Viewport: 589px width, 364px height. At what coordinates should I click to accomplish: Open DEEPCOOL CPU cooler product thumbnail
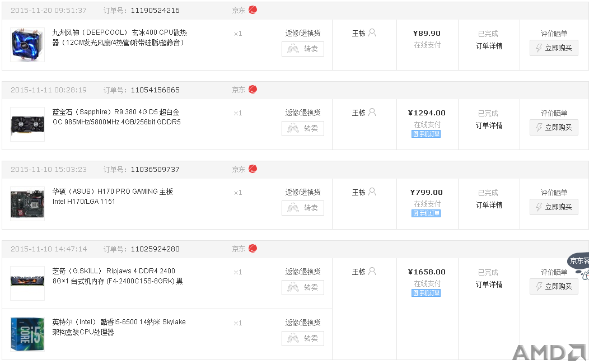pyautogui.click(x=27, y=45)
